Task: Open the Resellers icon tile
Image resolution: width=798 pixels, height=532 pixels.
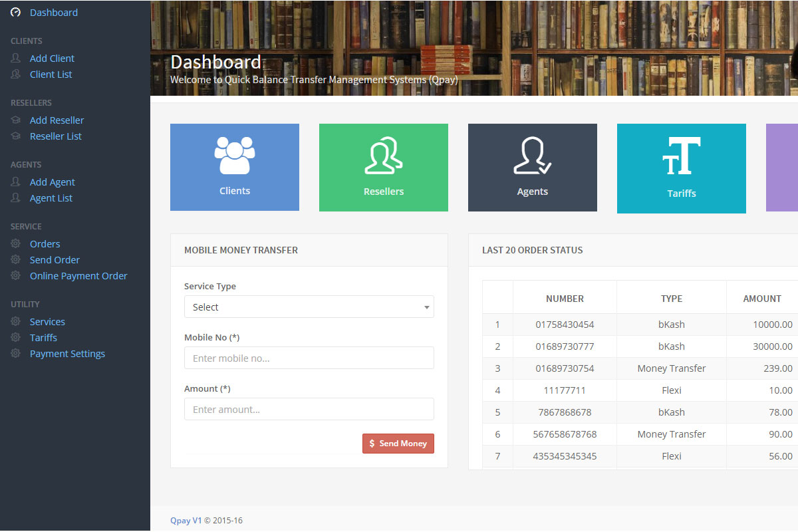Action: click(383, 167)
